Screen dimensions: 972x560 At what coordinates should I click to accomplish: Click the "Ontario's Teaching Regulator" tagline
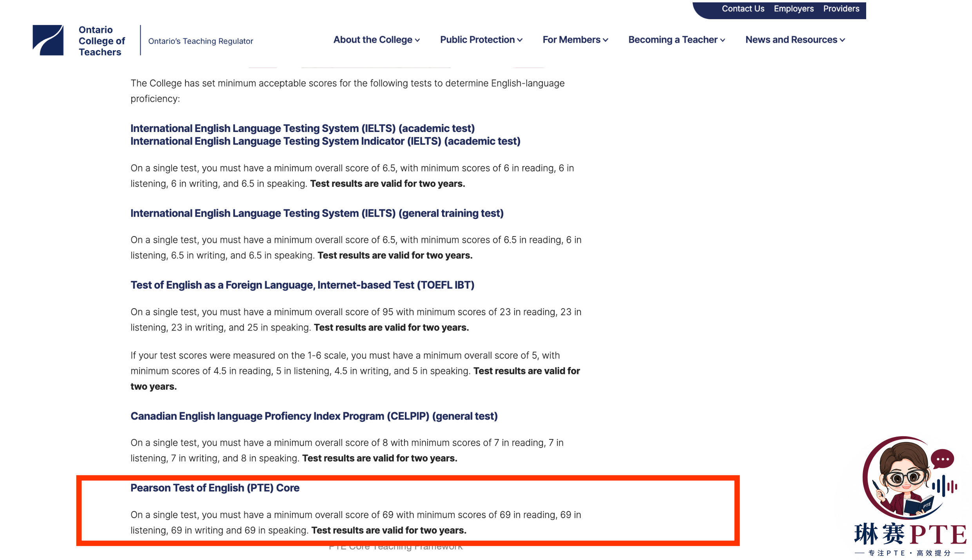click(x=201, y=41)
